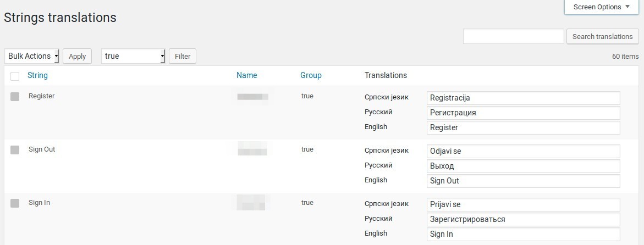Screen dimensions: 644x245
Task: Click the Apply button
Action: pyautogui.click(x=77, y=56)
